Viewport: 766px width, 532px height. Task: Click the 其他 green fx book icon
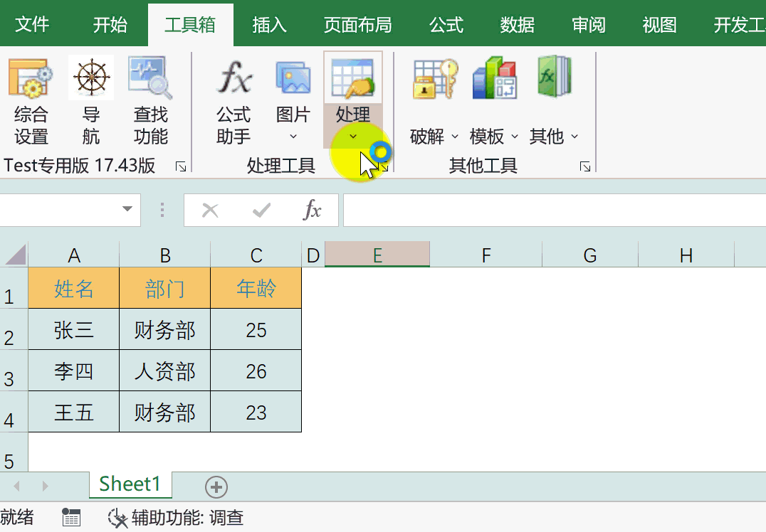pyautogui.click(x=554, y=77)
